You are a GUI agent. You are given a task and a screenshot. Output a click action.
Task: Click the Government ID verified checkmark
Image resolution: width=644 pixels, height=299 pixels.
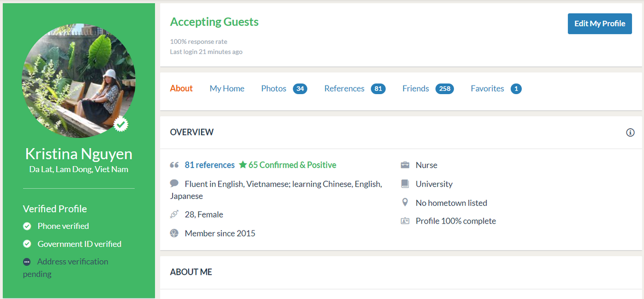[x=27, y=244]
